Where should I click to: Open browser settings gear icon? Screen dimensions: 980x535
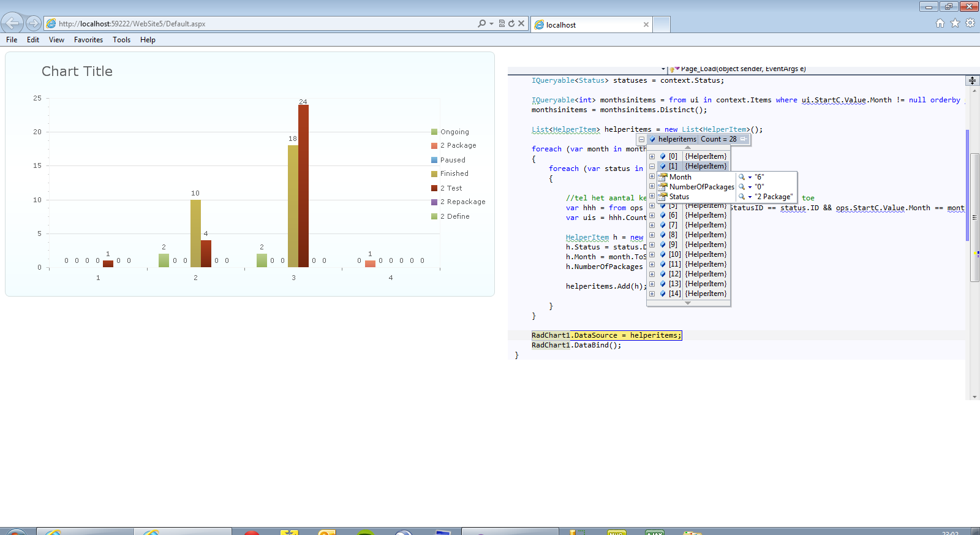pyautogui.click(x=970, y=23)
